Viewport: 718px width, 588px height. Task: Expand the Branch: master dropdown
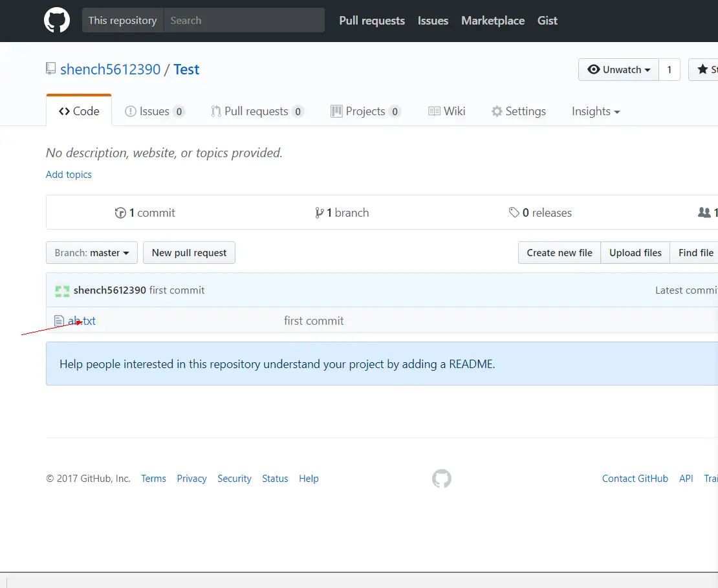click(x=92, y=253)
